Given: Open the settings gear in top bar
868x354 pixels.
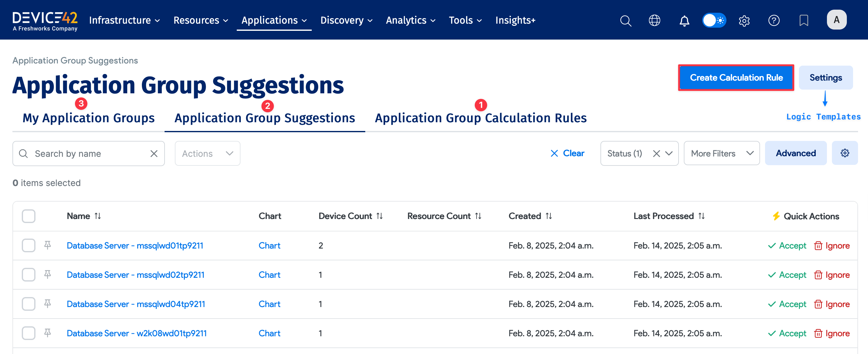Looking at the screenshot, I should [x=744, y=20].
